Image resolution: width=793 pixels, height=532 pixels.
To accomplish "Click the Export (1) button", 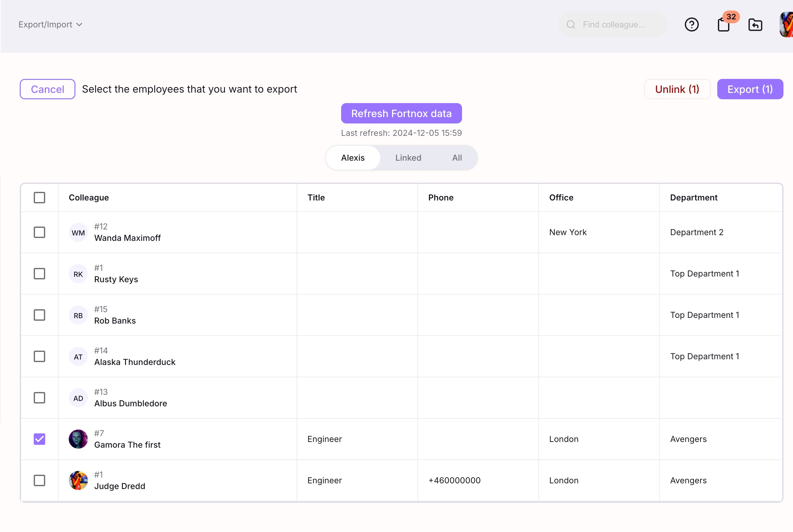I will 750,89.
